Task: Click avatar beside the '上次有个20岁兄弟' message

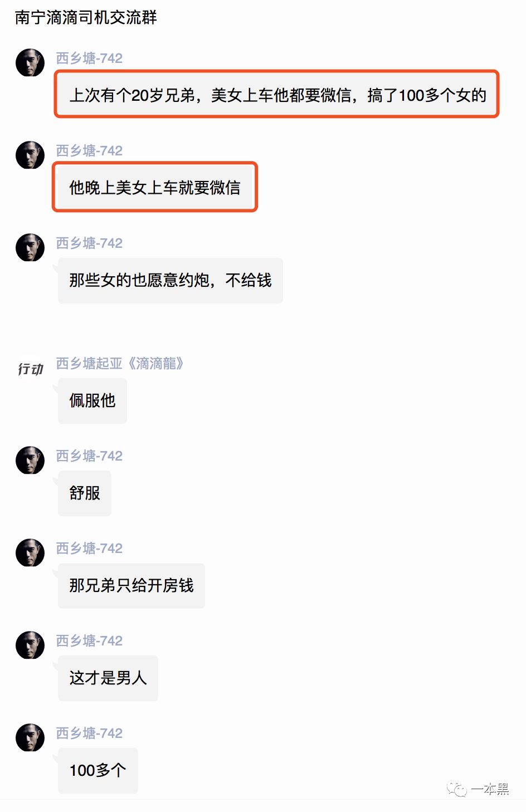Action: 30,62
